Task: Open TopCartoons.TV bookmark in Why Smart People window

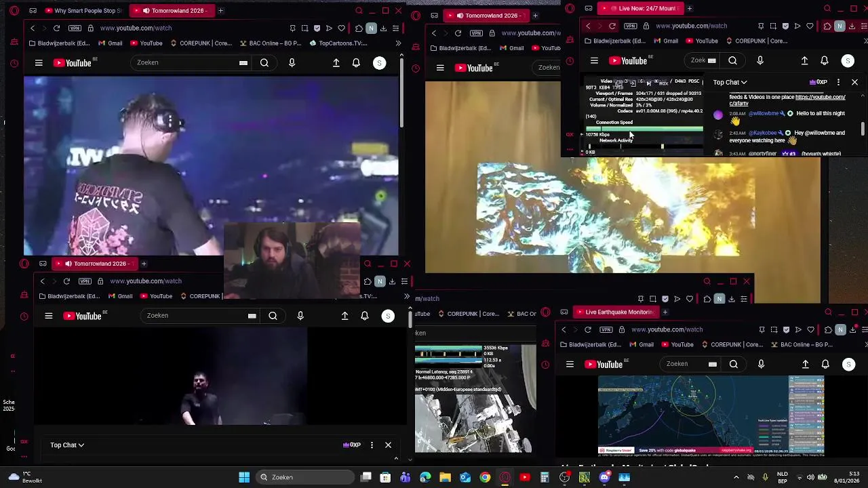Action: tap(338, 43)
